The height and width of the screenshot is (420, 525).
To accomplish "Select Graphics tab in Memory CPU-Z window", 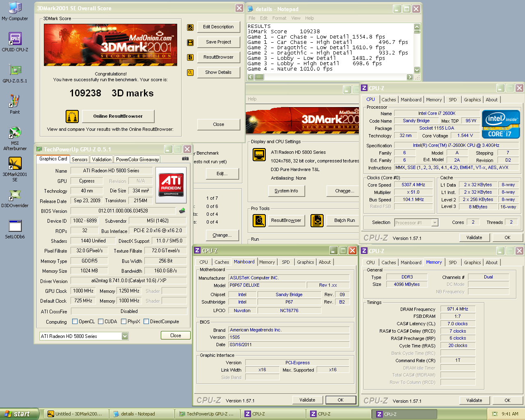I will coord(472,262).
